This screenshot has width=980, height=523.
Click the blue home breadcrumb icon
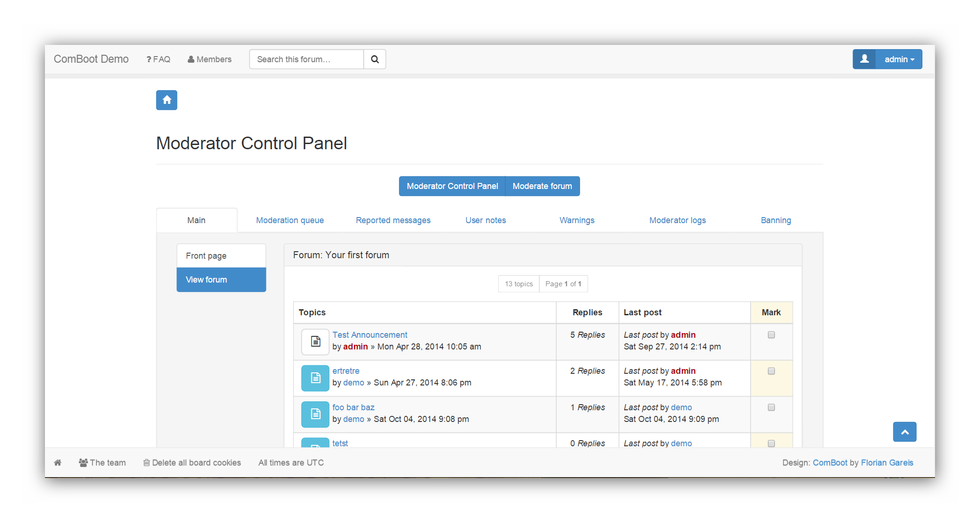click(166, 100)
